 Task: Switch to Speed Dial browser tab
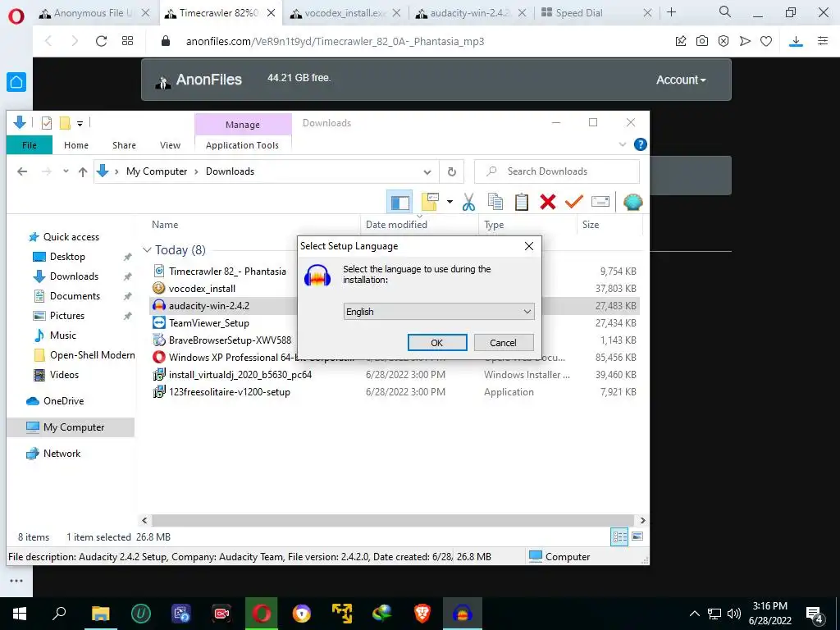[579, 13]
